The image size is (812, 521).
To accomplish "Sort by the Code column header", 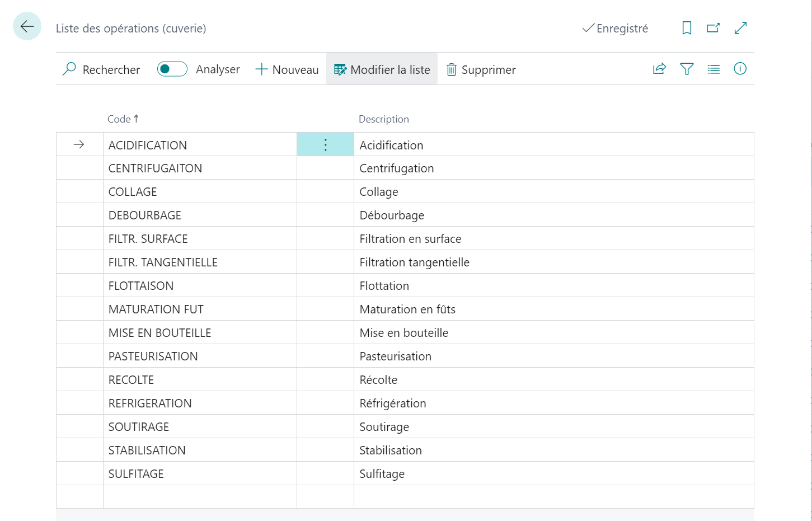I will tap(119, 119).
